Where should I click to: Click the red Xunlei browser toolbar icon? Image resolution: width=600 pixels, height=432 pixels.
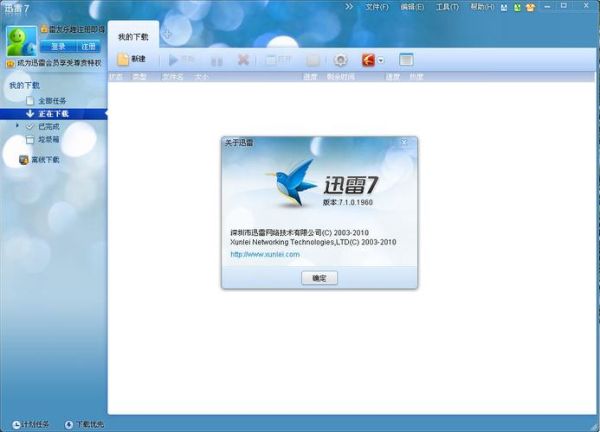(369, 60)
